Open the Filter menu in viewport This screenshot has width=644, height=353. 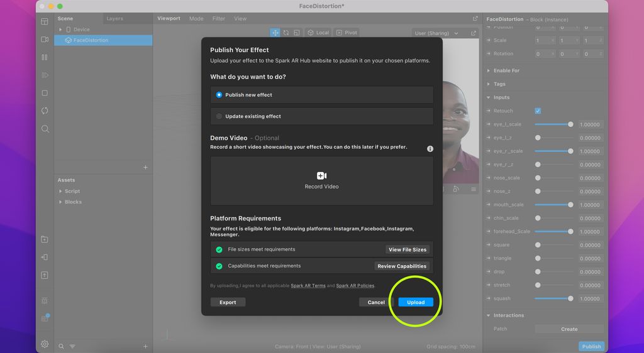218,18
